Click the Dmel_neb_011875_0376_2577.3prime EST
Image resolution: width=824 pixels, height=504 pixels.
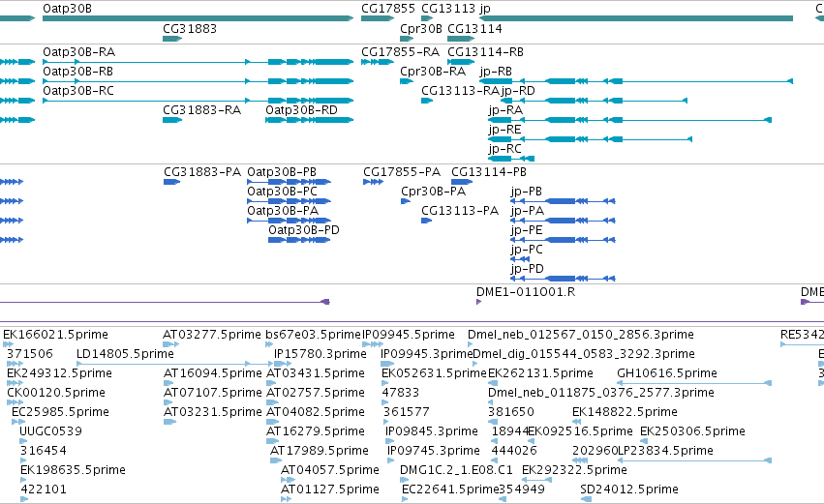[x=490, y=402]
